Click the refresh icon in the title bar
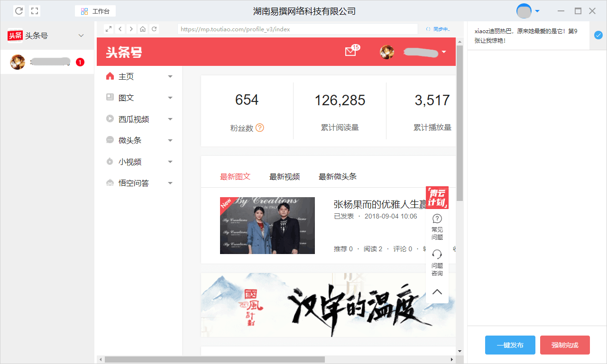607x364 pixels. coord(19,11)
